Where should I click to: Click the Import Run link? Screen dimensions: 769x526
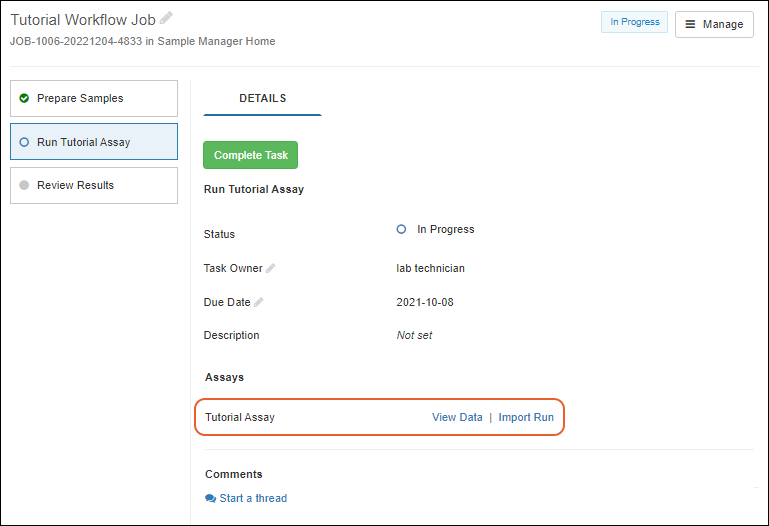[526, 417]
